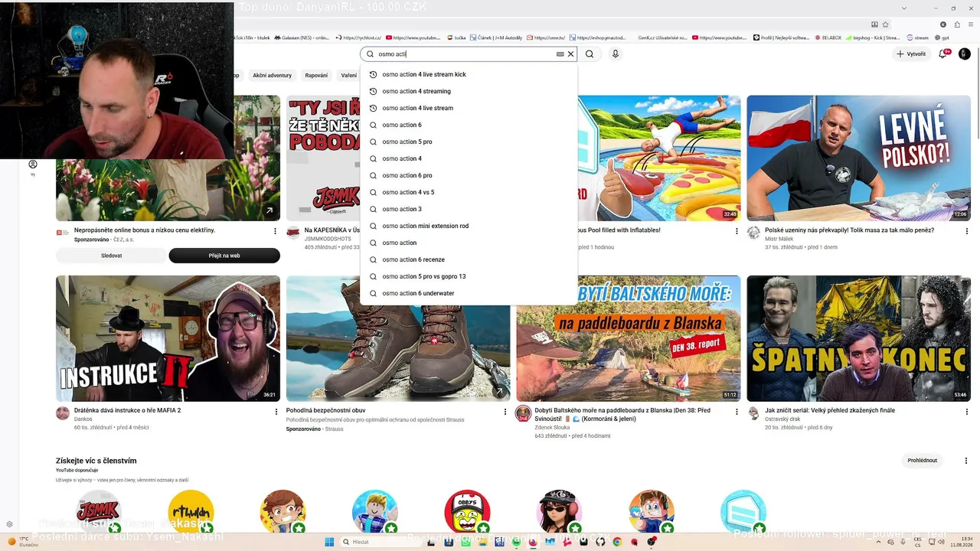Click the Vytvořit create button

coord(911,54)
